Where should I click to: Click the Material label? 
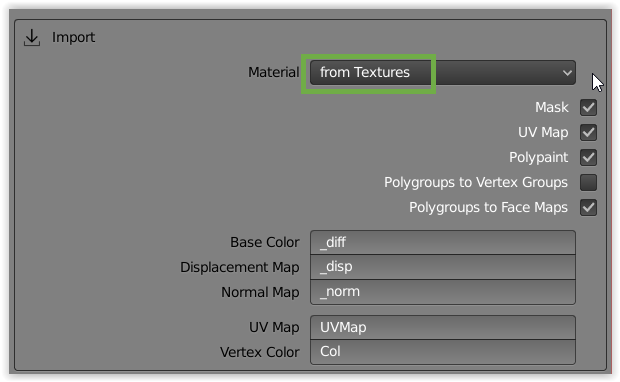click(x=274, y=72)
